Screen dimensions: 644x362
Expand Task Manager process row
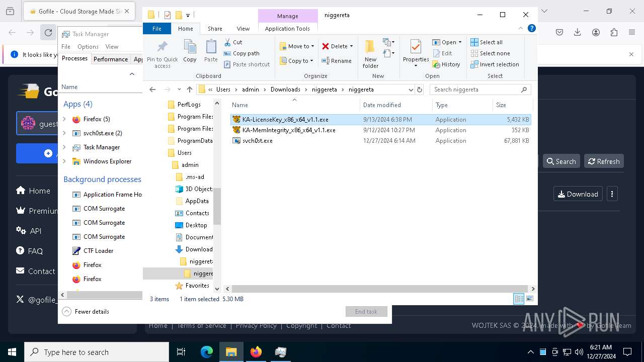click(64, 147)
